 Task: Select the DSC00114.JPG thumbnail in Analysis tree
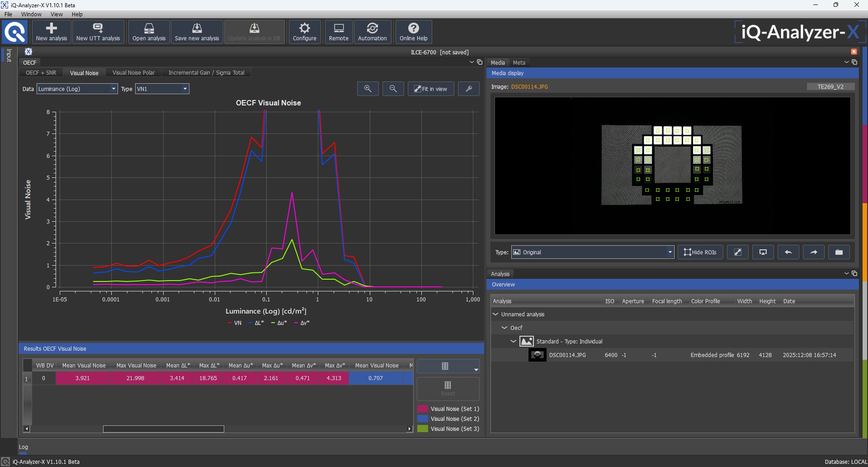point(538,355)
